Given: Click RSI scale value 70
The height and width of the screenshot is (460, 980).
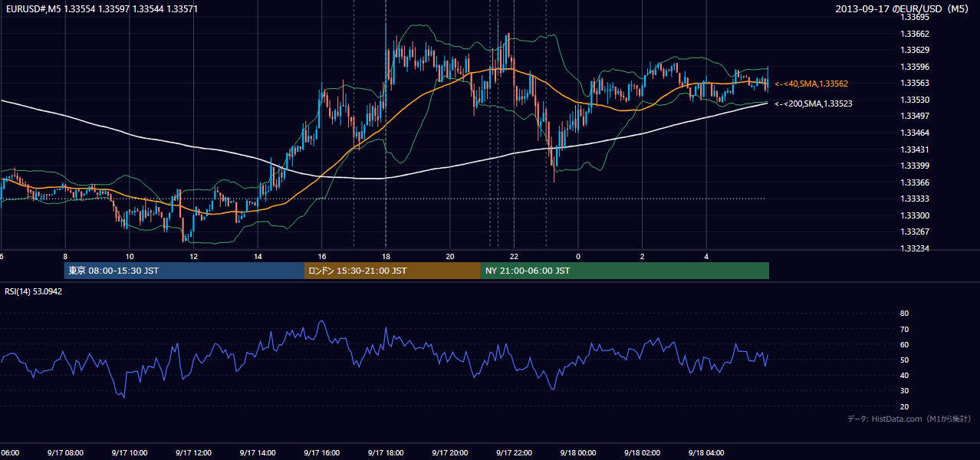Looking at the screenshot, I should point(904,329).
